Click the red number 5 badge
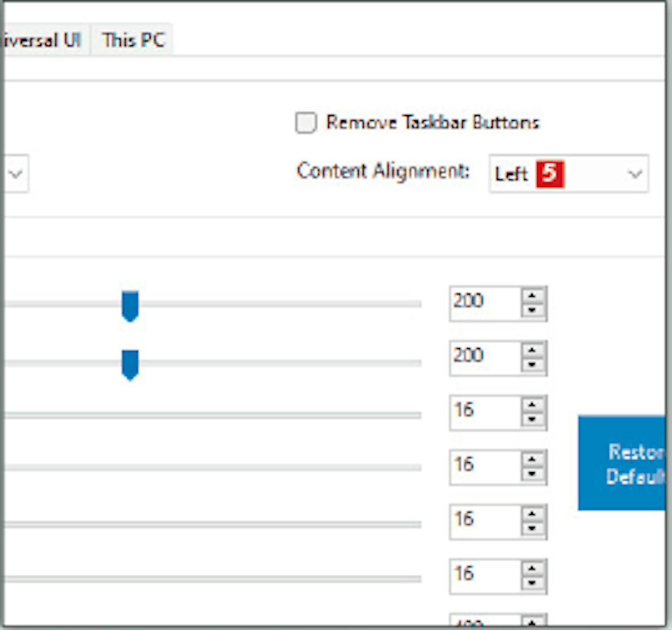672x630 pixels. coord(550,174)
